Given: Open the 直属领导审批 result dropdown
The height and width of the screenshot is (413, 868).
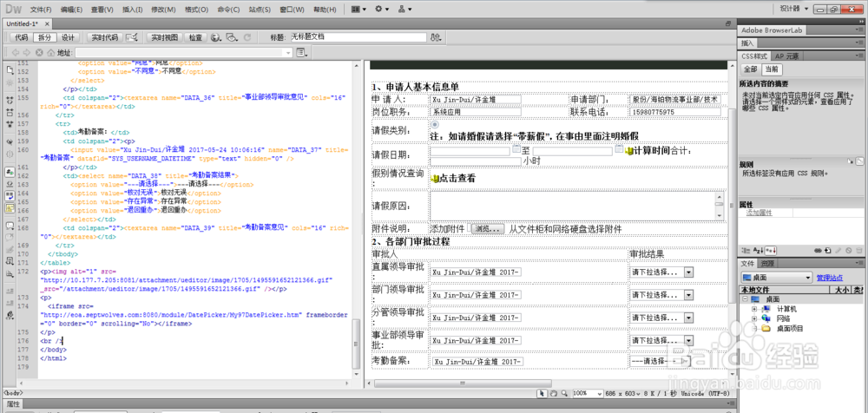Looking at the screenshot, I should [688, 272].
